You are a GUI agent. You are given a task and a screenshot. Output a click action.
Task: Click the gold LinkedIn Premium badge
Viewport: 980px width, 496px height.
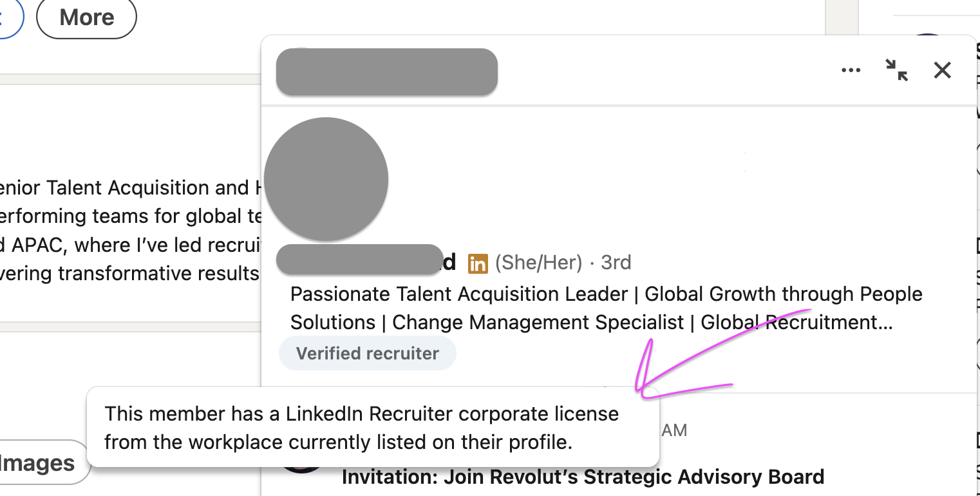pos(478,263)
